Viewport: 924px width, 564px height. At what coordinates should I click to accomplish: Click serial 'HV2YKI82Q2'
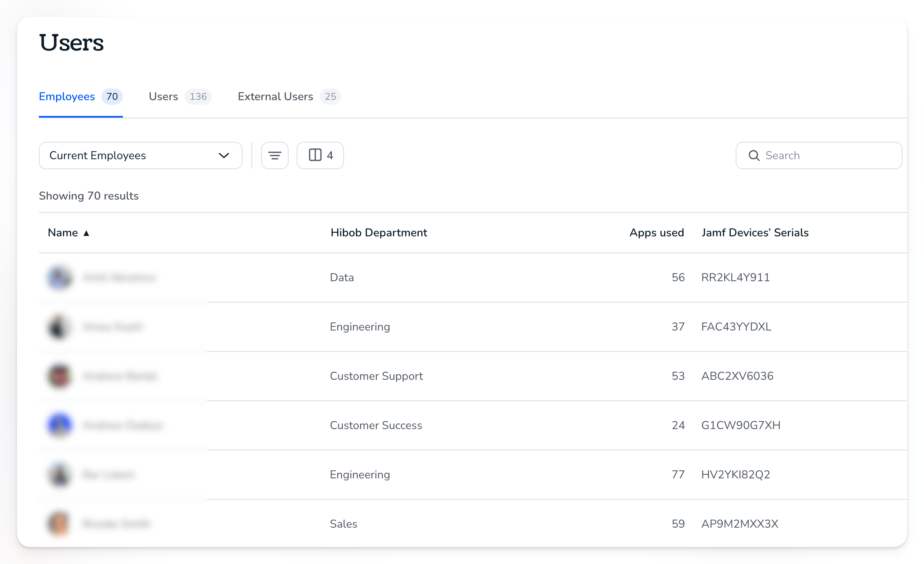(736, 475)
